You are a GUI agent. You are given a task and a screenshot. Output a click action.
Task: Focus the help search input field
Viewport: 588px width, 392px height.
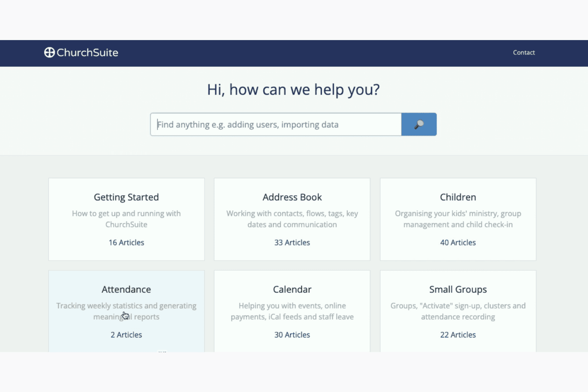point(276,124)
